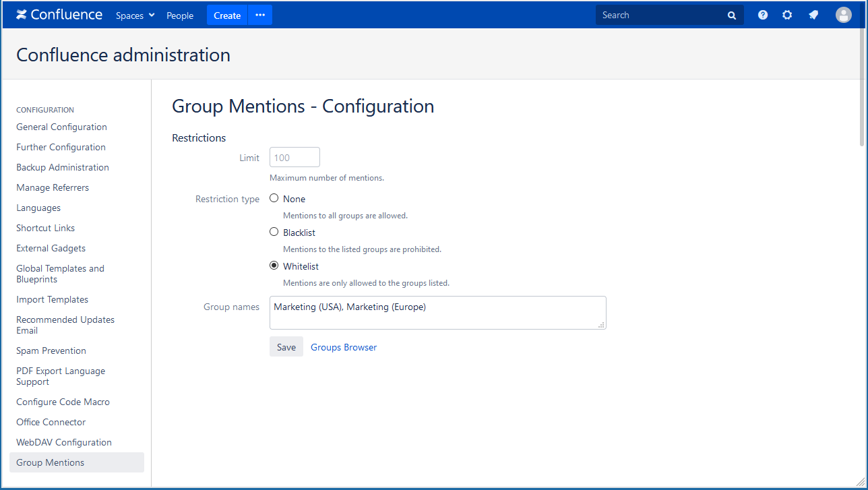Open the settings gear icon
The image size is (868, 490).
(x=787, y=15)
